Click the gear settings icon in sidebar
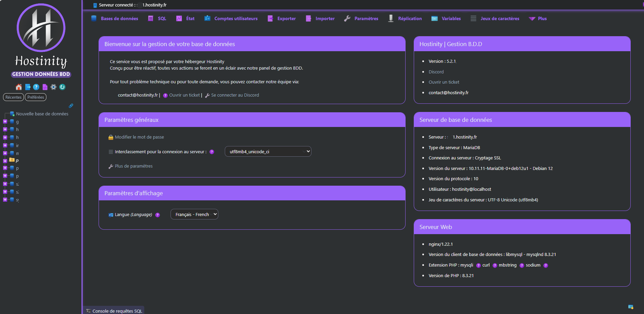 tap(54, 87)
